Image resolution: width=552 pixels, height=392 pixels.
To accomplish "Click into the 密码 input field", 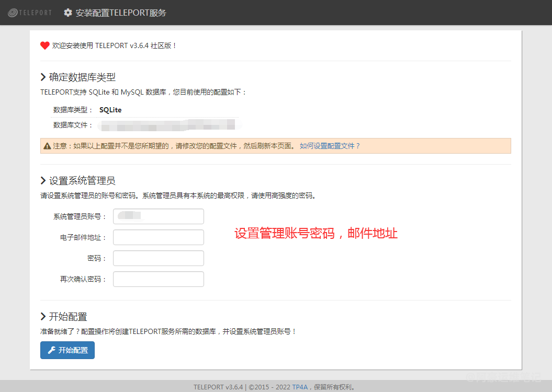I will pyautogui.click(x=159, y=258).
